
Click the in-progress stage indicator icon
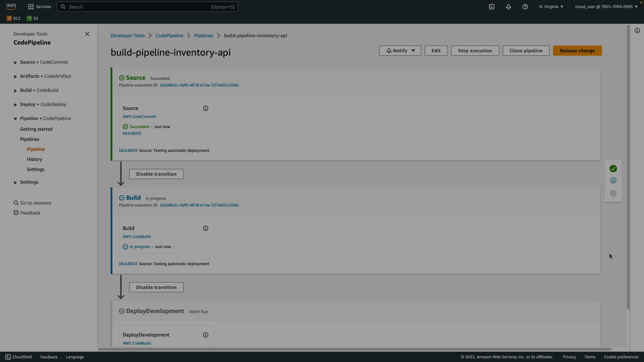(x=613, y=181)
